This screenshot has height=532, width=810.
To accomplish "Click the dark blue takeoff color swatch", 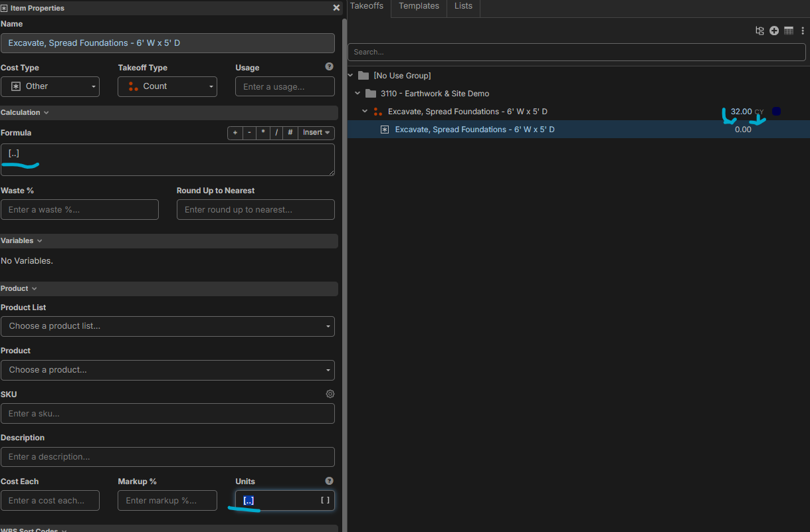I will 776,112.
